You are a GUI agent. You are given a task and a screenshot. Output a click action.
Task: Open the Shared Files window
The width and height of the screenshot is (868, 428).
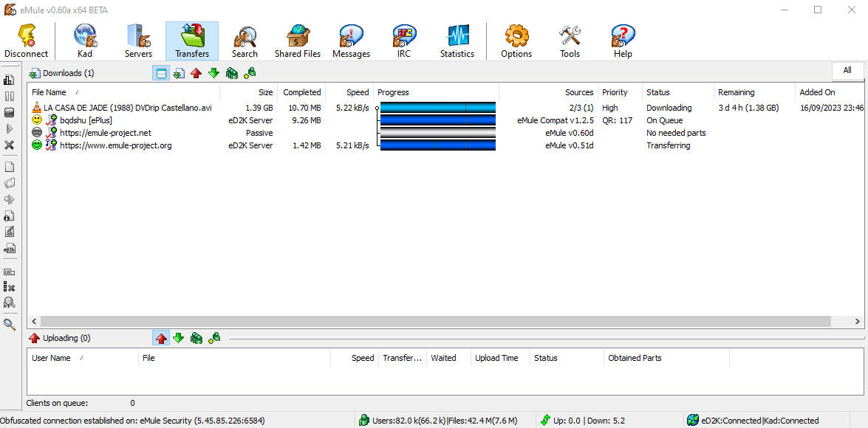(298, 41)
